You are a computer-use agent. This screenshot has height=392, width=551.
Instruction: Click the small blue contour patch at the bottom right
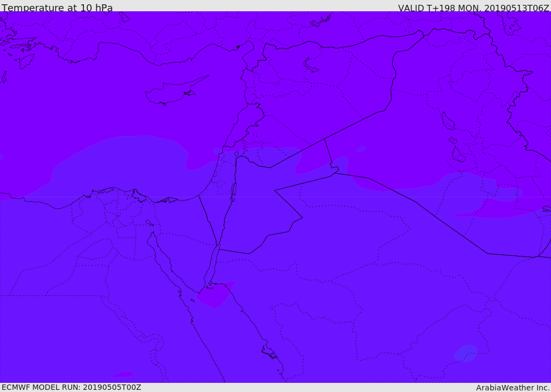pyautogui.click(x=465, y=353)
